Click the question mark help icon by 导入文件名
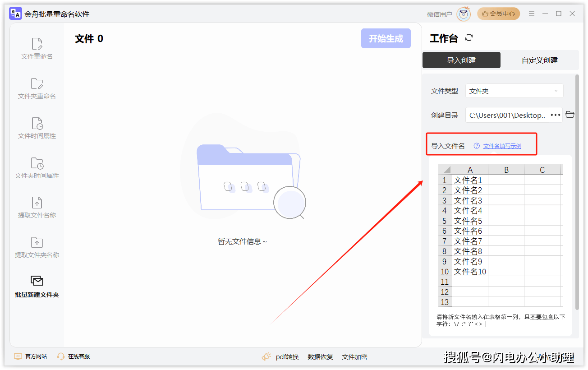This screenshot has height=370, width=588. (477, 146)
